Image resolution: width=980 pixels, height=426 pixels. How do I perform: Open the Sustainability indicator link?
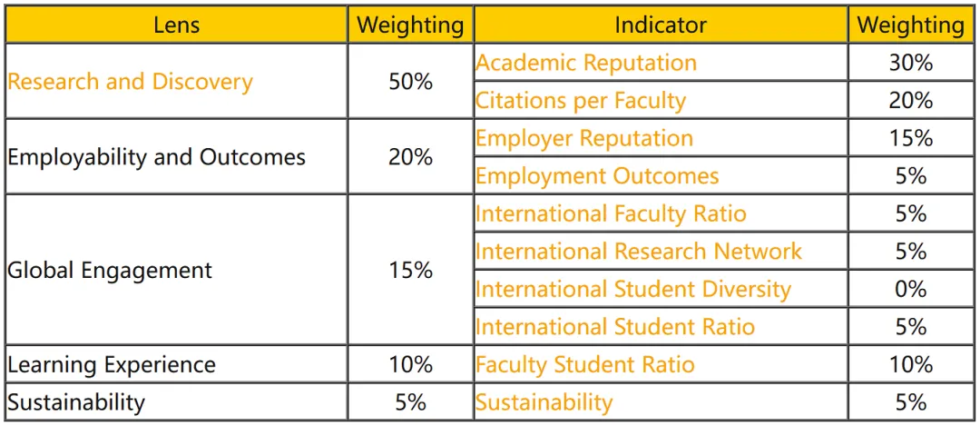pyautogui.click(x=544, y=401)
